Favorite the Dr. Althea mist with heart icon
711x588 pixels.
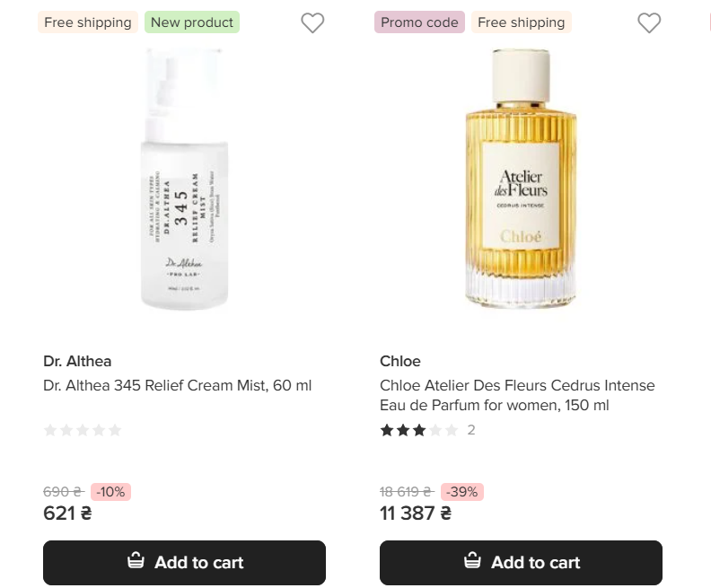pos(312,23)
